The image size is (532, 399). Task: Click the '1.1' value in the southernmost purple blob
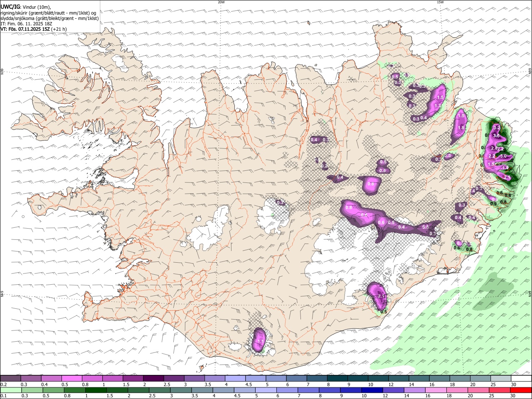click(261, 342)
